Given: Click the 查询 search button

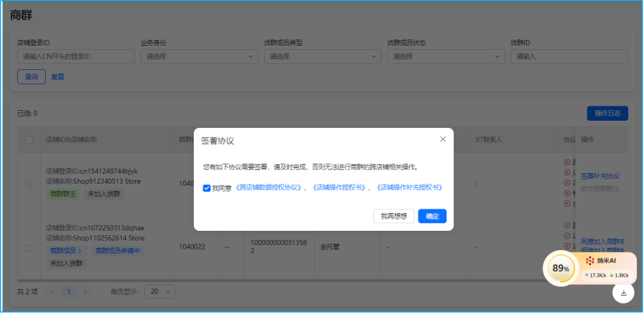Looking at the screenshot, I should pos(31,76).
